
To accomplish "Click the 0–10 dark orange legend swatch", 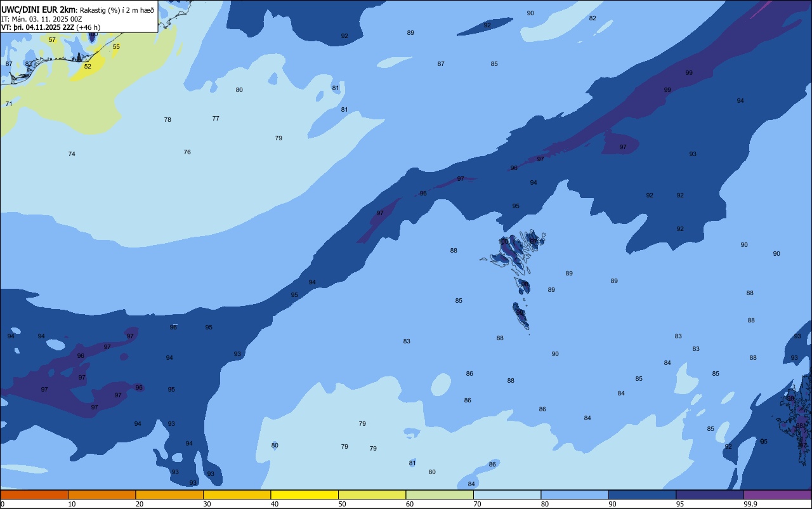I will (34, 494).
